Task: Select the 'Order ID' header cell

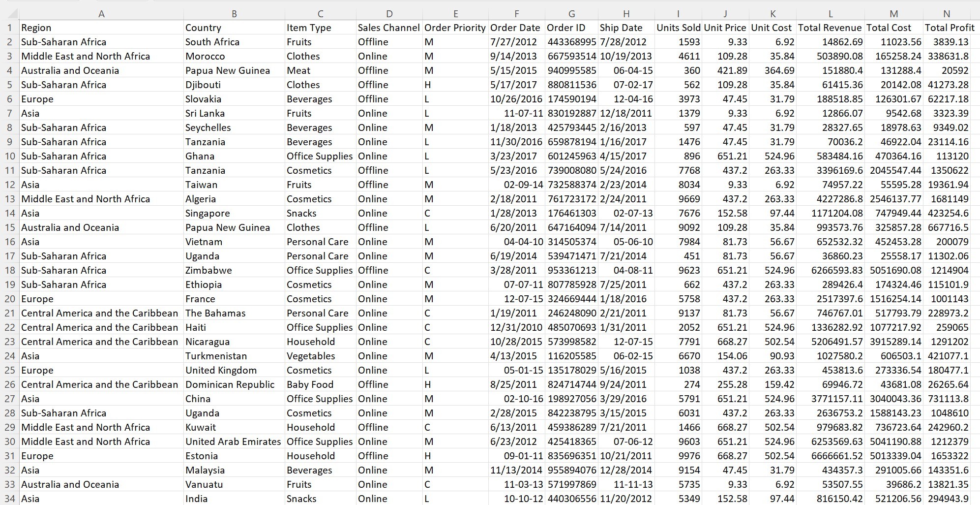Action: [571, 28]
